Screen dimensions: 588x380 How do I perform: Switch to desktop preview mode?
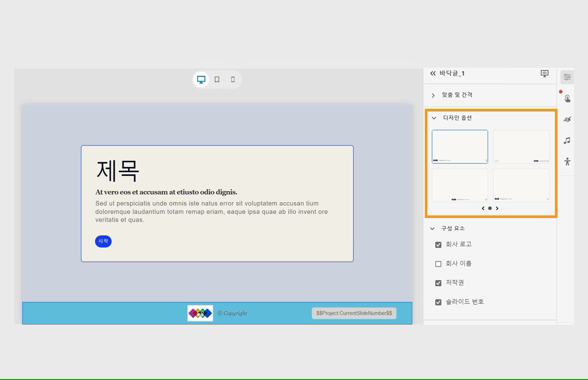pos(201,79)
